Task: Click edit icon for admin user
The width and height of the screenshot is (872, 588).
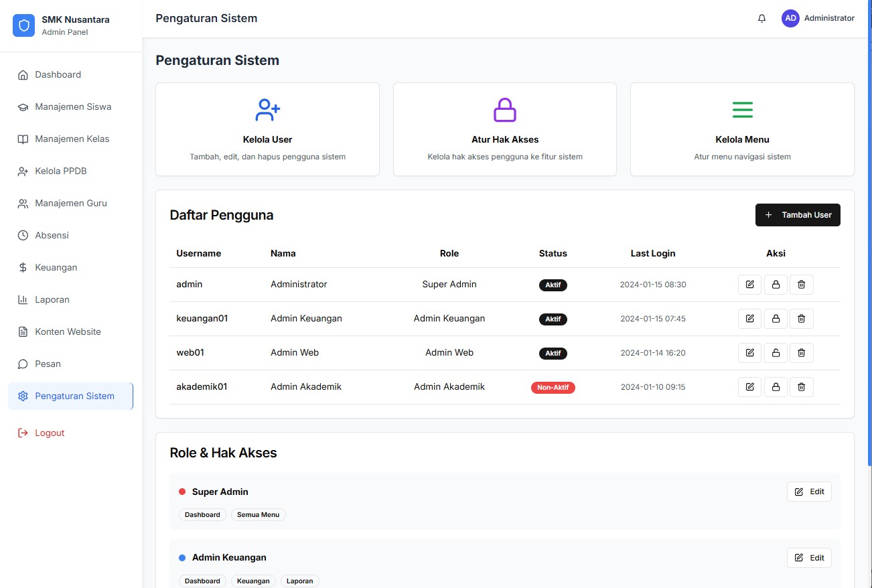Action: pos(749,285)
